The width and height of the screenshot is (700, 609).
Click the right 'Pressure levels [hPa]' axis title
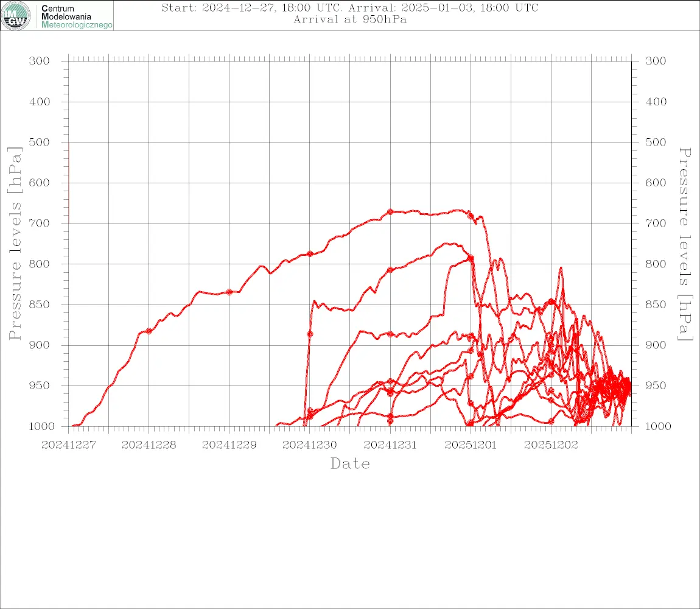685,244
